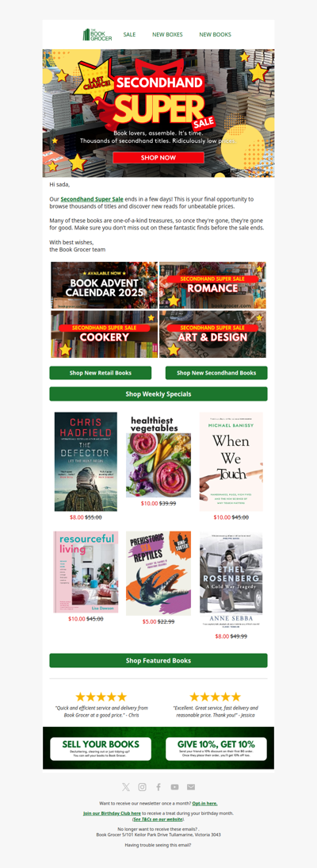Open the X (Twitter) social icon
Viewport: 317px width, 868px height.
(126, 786)
